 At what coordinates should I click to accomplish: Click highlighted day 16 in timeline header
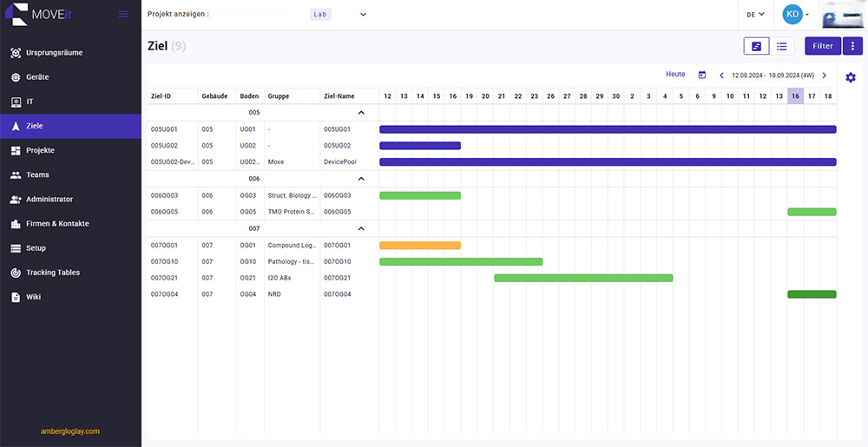795,96
